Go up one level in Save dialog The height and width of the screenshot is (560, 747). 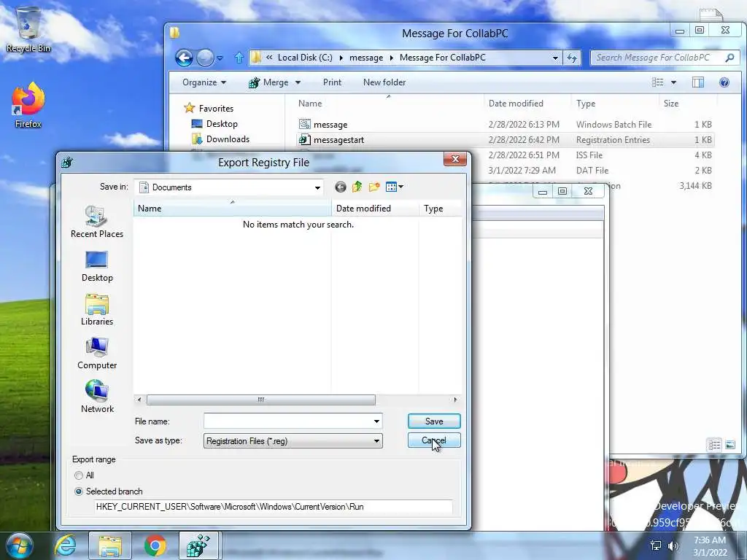(357, 187)
